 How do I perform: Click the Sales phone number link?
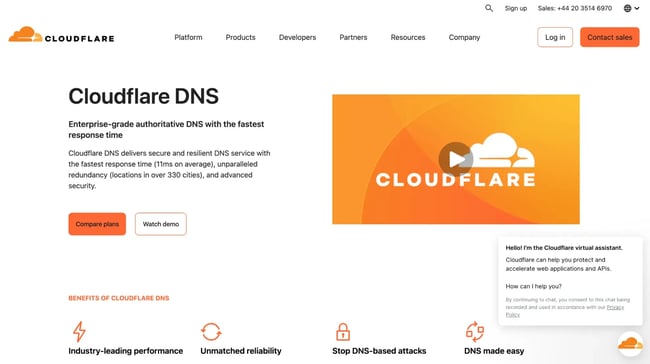click(575, 8)
